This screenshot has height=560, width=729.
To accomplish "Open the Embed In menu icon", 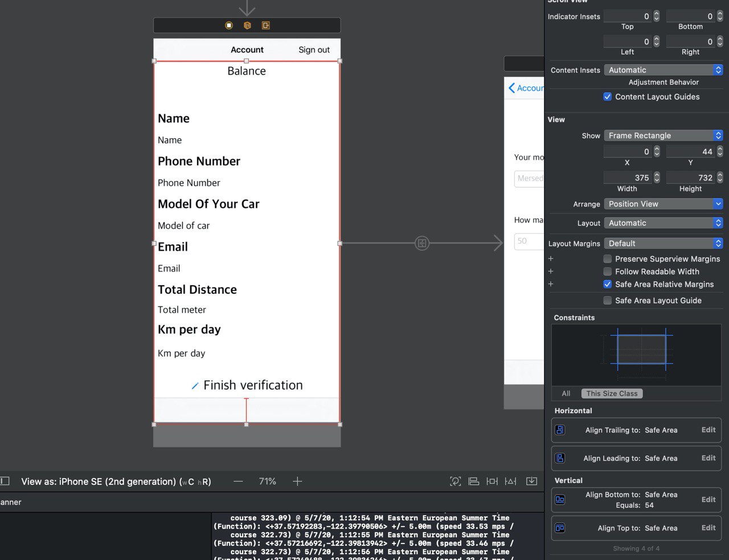I will click(531, 481).
